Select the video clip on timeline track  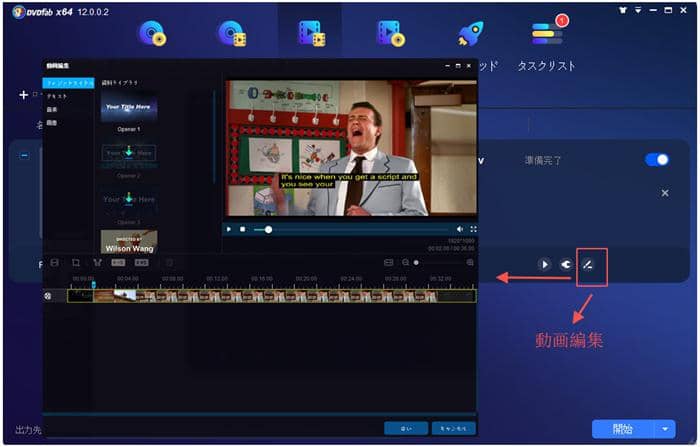pos(271,296)
